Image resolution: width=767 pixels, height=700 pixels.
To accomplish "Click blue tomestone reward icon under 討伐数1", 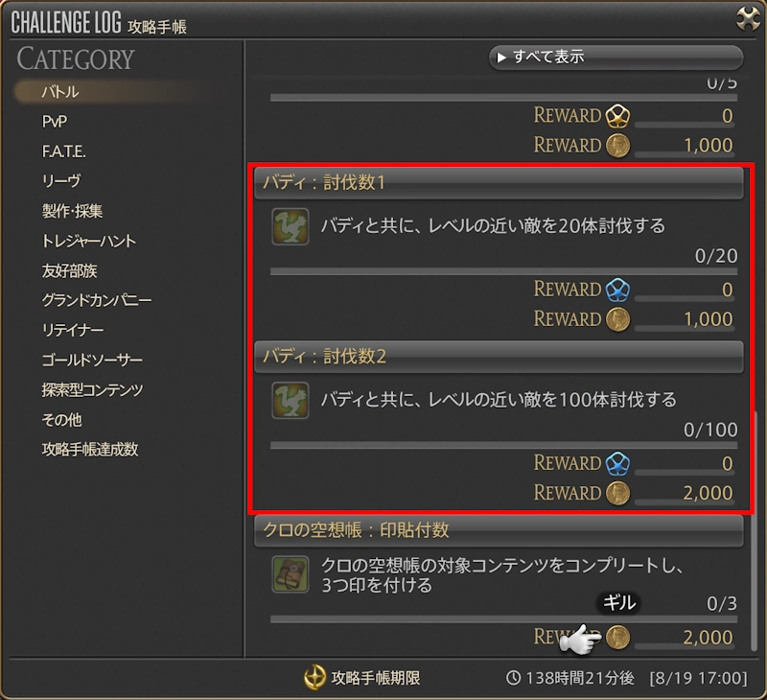I will tap(617, 290).
